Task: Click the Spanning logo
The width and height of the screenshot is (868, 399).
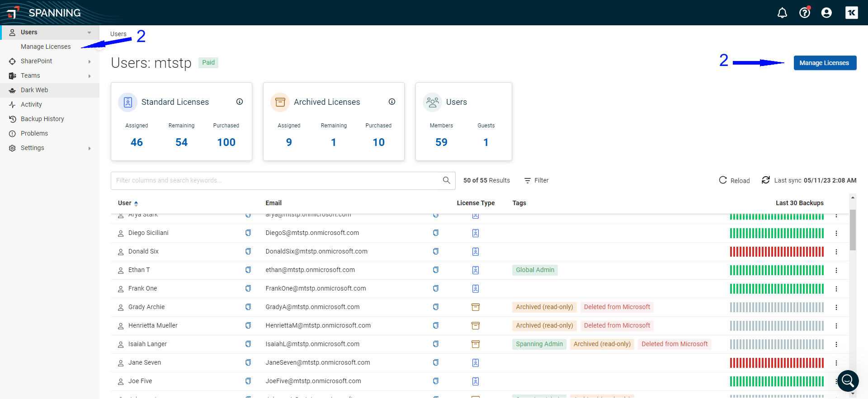Action: 44,13
